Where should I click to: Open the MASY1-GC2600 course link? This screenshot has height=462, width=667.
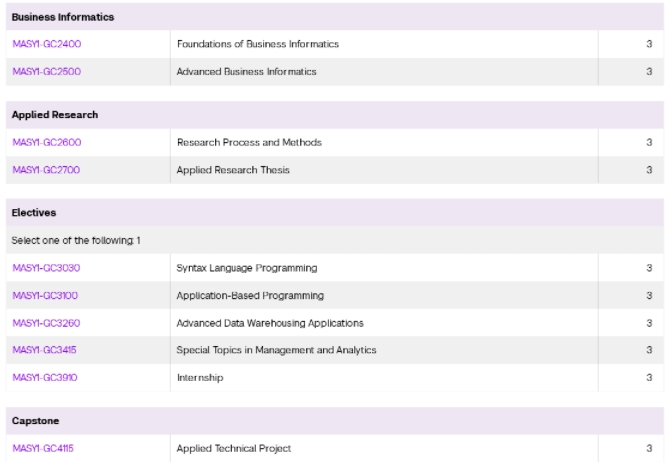pos(46,142)
